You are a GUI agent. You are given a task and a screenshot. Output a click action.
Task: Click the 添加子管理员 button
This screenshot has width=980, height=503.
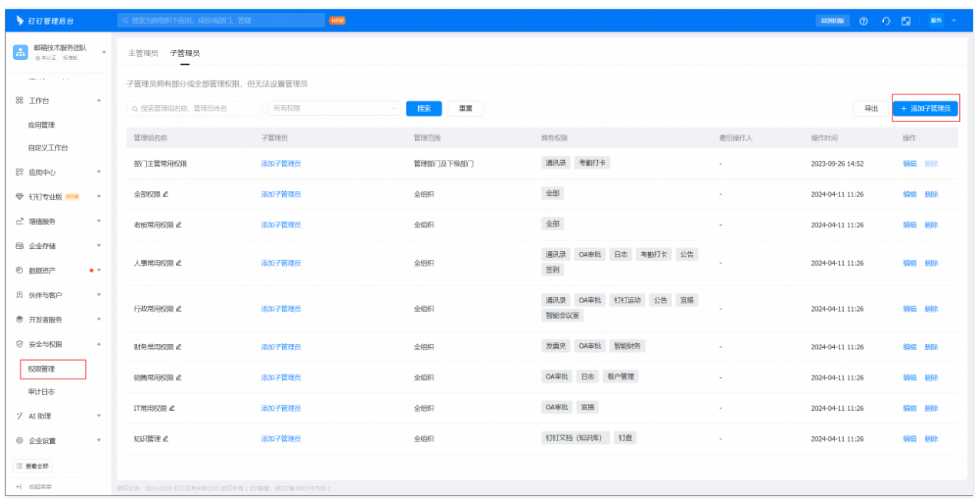coord(925,108)
